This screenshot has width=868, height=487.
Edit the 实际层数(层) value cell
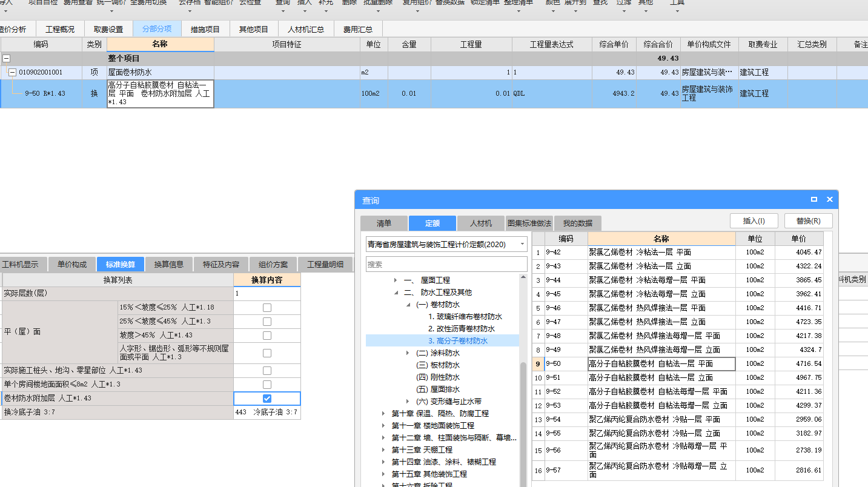[x=267, y=293]
